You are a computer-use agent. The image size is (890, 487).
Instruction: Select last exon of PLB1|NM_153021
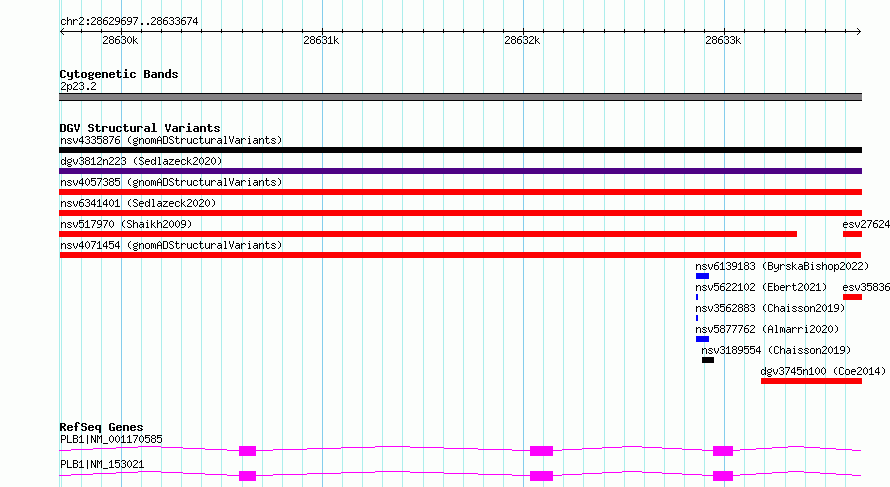723,476
